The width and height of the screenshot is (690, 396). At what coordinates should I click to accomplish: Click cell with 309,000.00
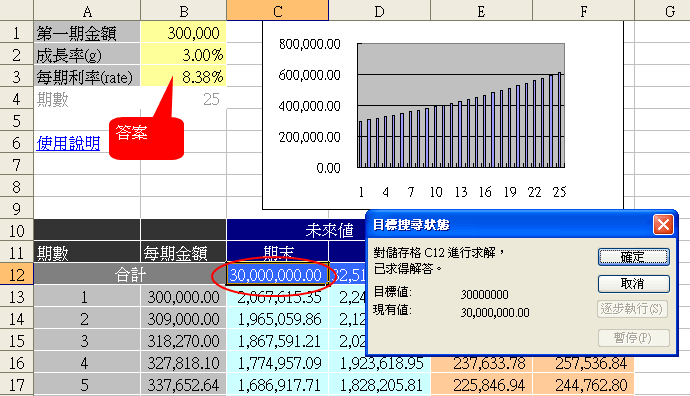pyautogui.click(x=184, y=319)
